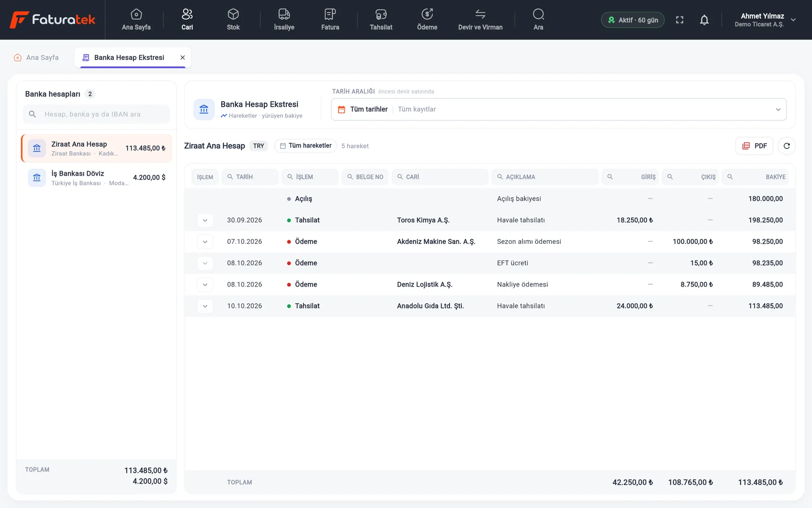
Task: Expand the EFT ücreti row
Action: [x=205, y=263]
